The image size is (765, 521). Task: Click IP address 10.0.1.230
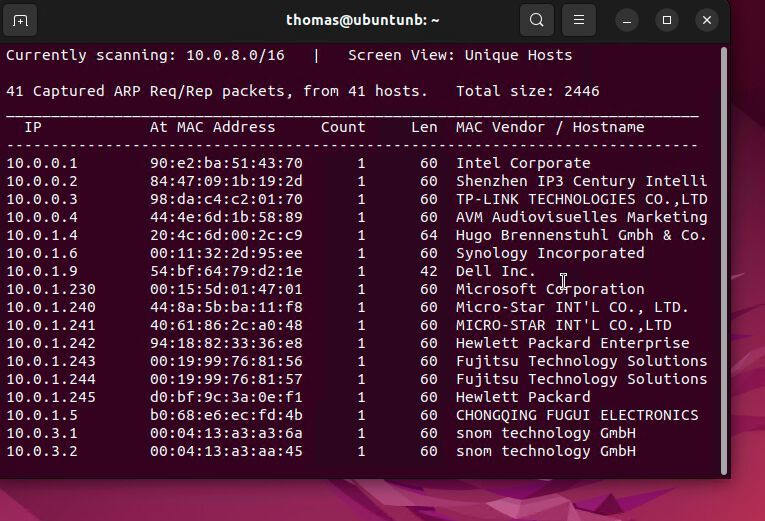[51, 289]
